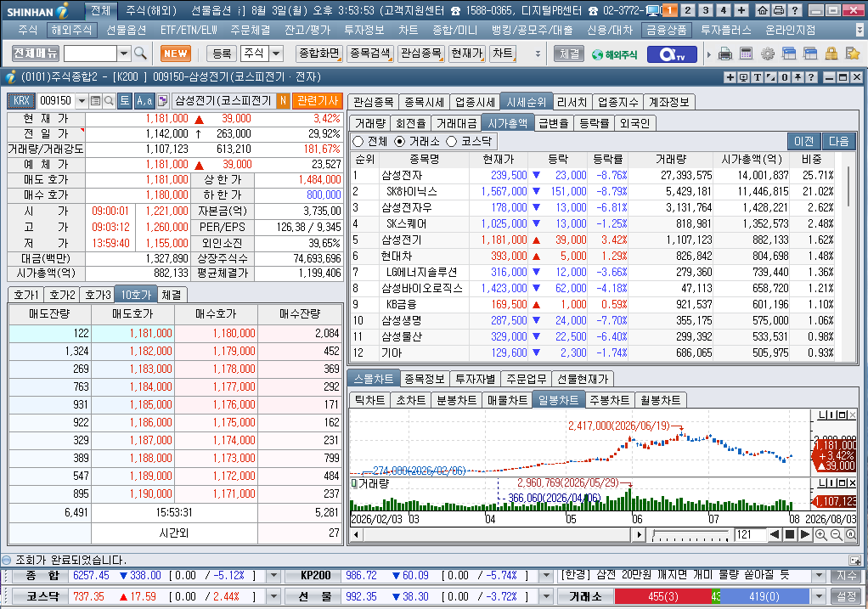Open the 코스닥 index dropdown arrow
868x609 pixels.
coord(273,596)
